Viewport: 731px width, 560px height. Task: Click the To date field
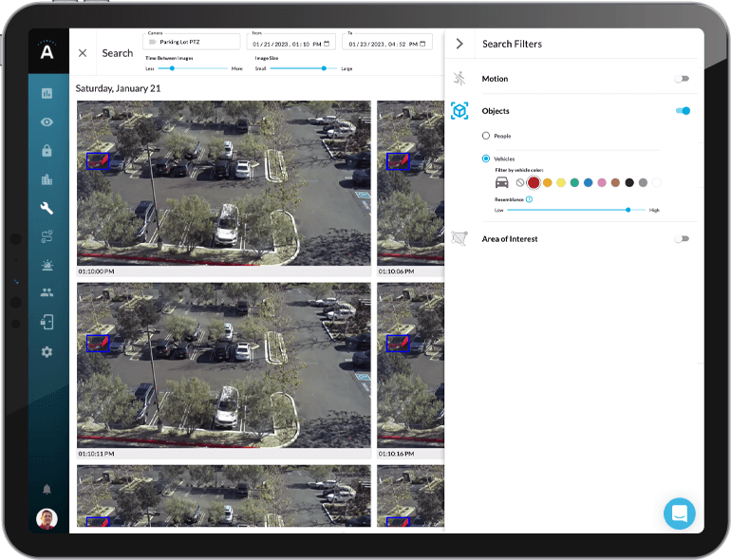[387, 42]
